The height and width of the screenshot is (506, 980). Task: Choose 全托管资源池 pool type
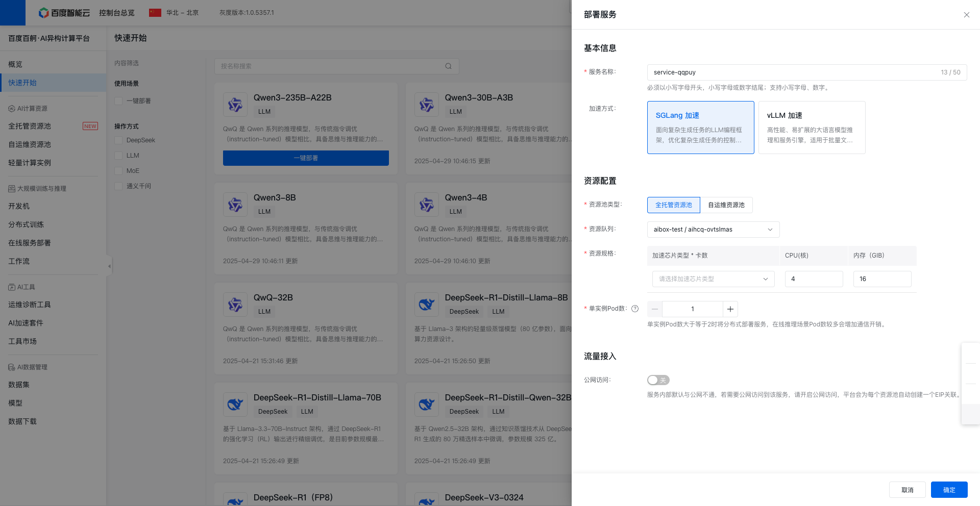(674, 205)
